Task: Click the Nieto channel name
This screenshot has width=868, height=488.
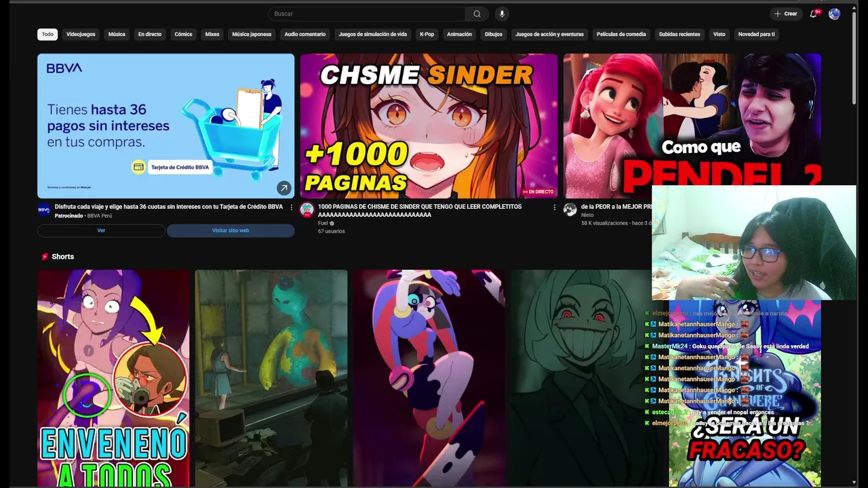Action: 587,215
